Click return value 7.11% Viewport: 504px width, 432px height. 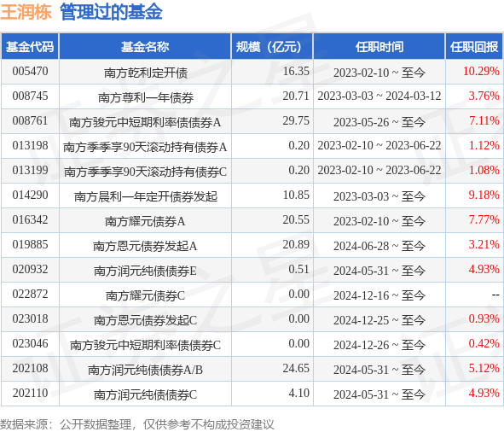click(484, 120)
